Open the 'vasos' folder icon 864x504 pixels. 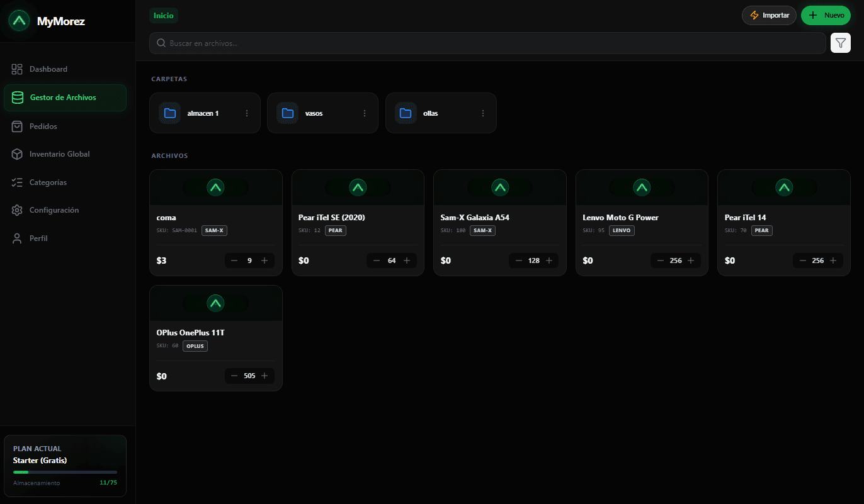(x=288, y=113)
